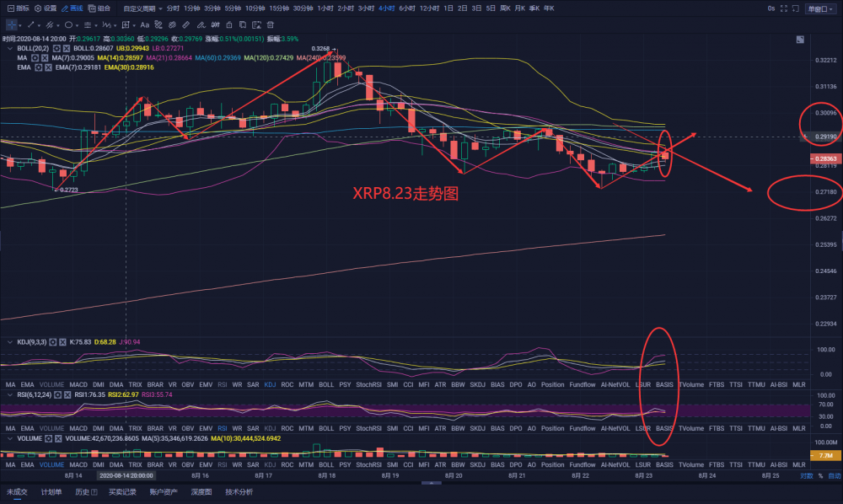Open VOLUME indicator settings gear
This screenshot has width=843, height=504.
coord(48,439)
